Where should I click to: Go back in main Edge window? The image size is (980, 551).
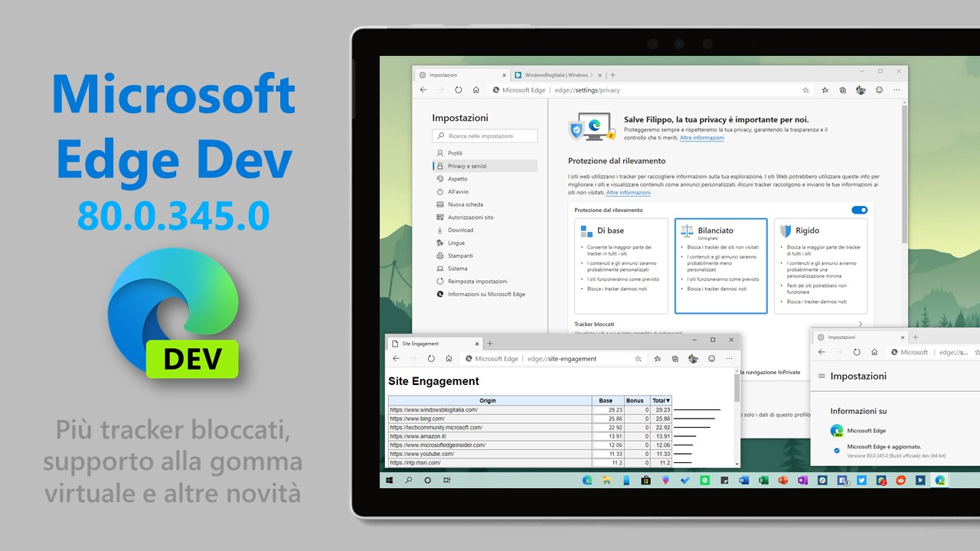coord(423,90)
